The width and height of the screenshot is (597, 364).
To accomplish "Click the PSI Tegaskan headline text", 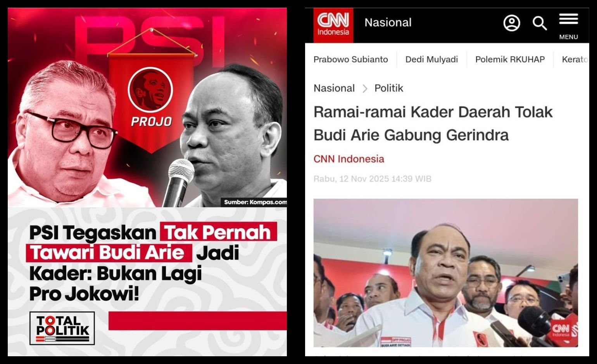I will [153, 263].
